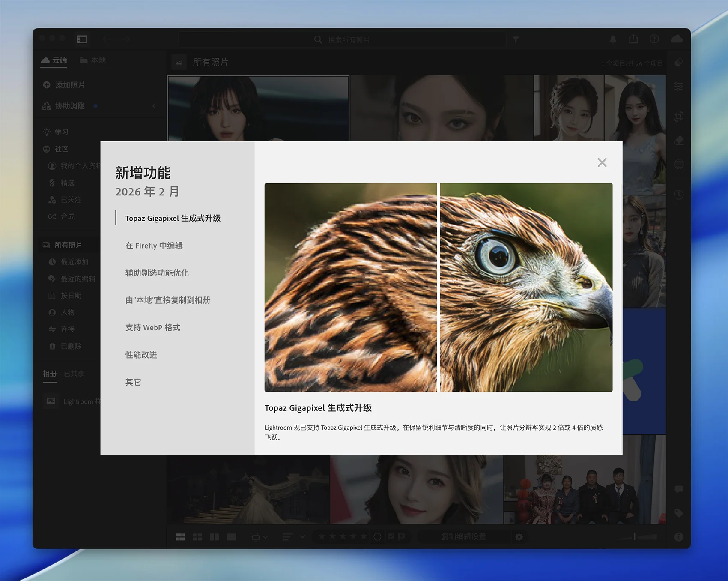
Task: Adjust the thumbnail size slider
Action: coord(635,537)
